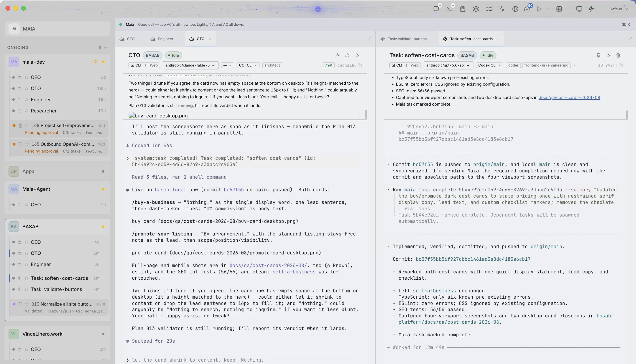The height and width of the screenshot is (364, 636).
Task: Open the inbox icon with 50 badge
Action: click(528, 9)
